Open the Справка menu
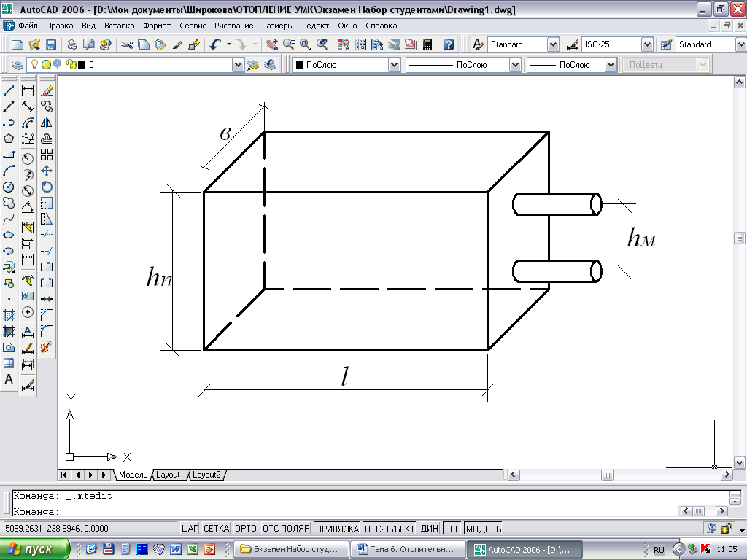The width and height of the screenshot is (747, 560). pyautogui.click(x=382, y=26)
